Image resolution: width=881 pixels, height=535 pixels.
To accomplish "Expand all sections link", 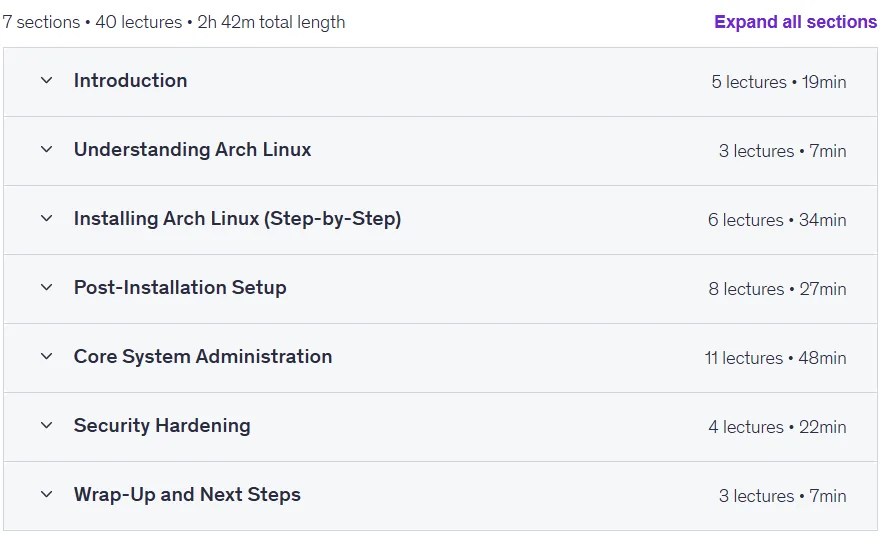I will tap(795, 22).
